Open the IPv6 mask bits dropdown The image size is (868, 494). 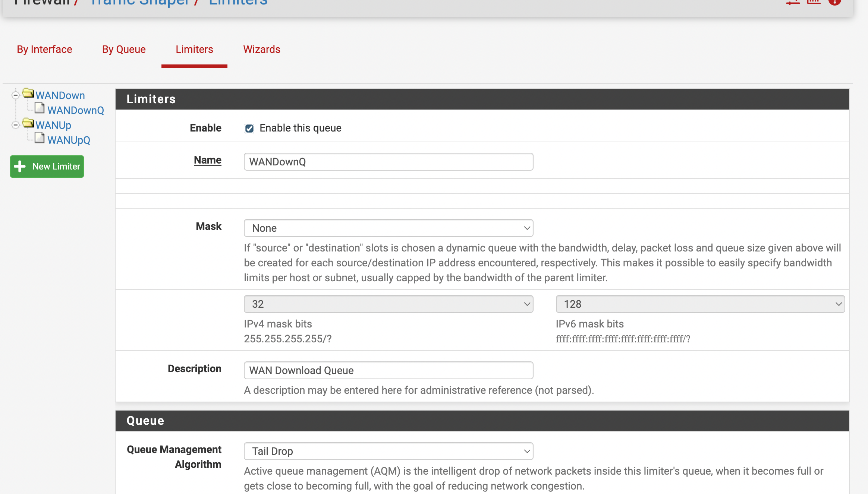pos(700,304)
